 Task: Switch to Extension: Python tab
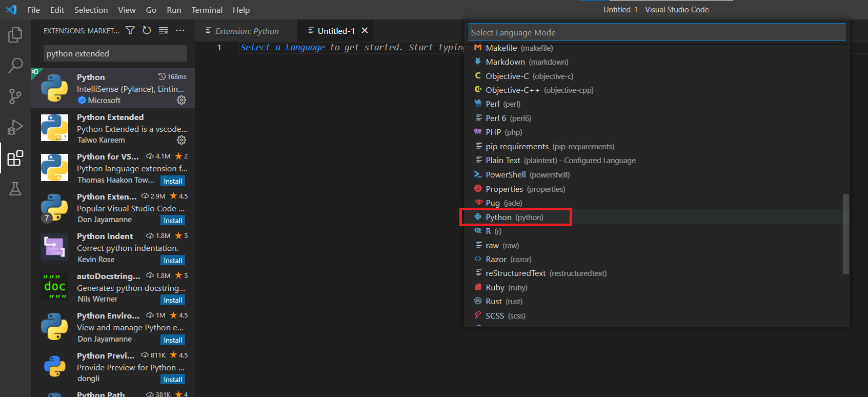tap(246, 31)
